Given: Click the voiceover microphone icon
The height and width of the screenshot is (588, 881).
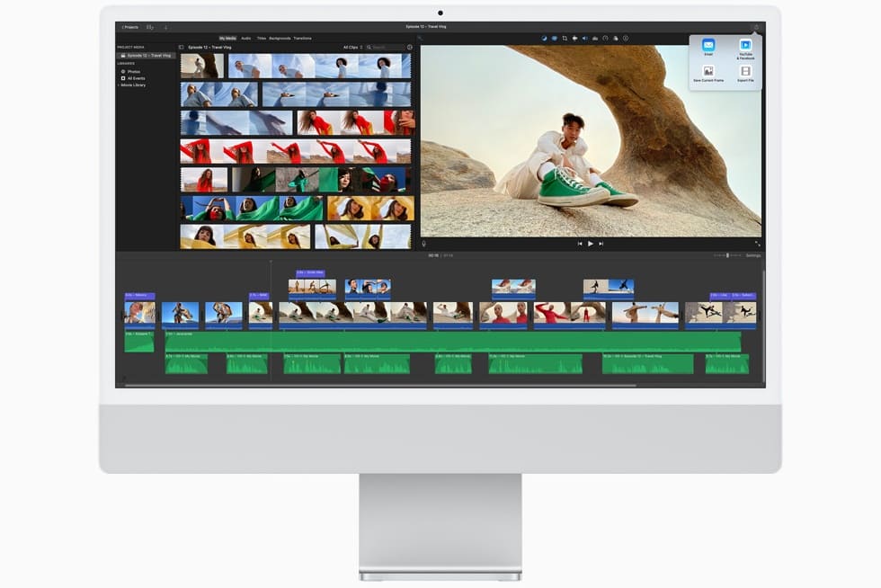Looking at the screenshot, I should tap(423, 244).
